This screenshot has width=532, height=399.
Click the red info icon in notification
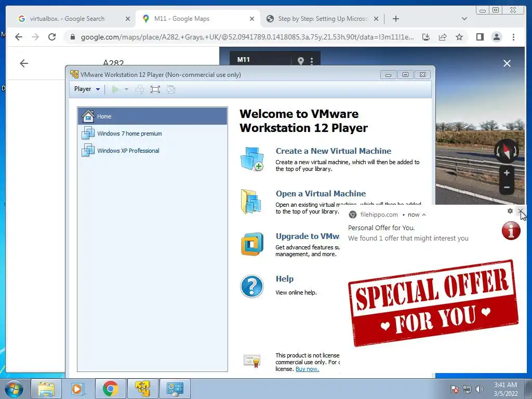tap(511, 231)
